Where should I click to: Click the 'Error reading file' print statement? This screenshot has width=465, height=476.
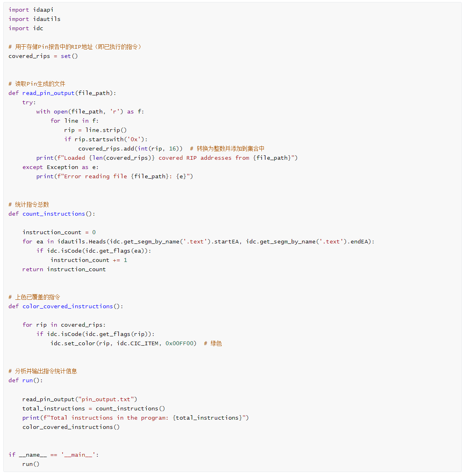coord(115,176)
